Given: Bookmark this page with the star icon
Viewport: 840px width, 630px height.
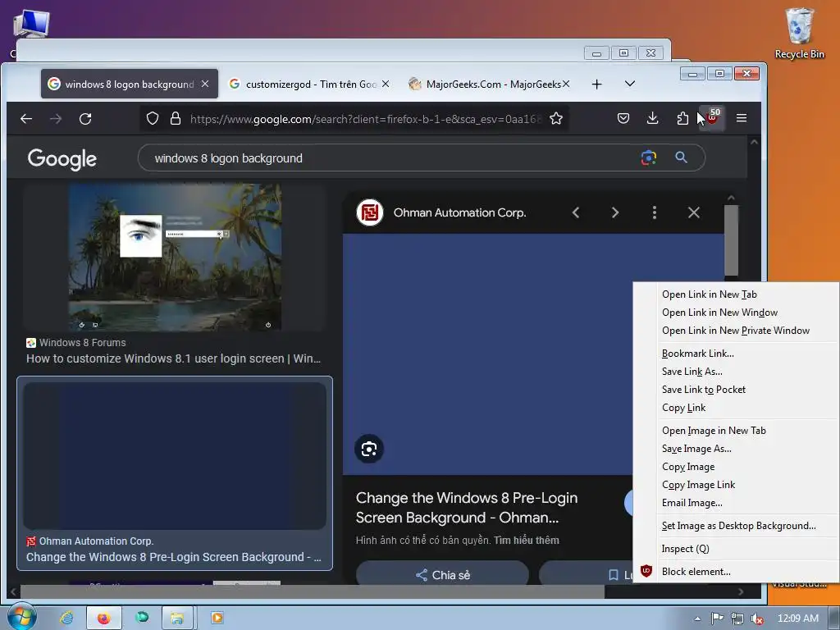Looking at the screenshot, I should coord(556,118).
